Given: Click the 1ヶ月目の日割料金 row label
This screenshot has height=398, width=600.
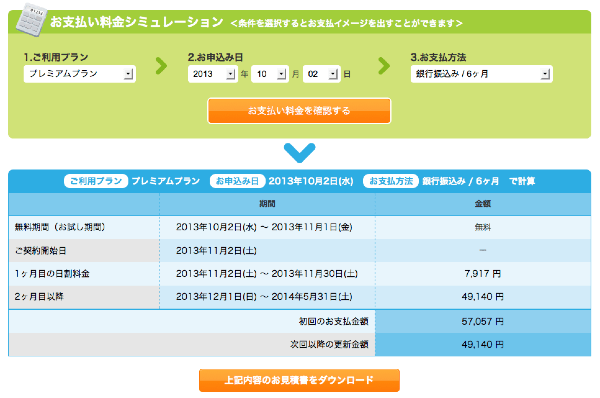Looking at the screenshot, I should (52, 274).
